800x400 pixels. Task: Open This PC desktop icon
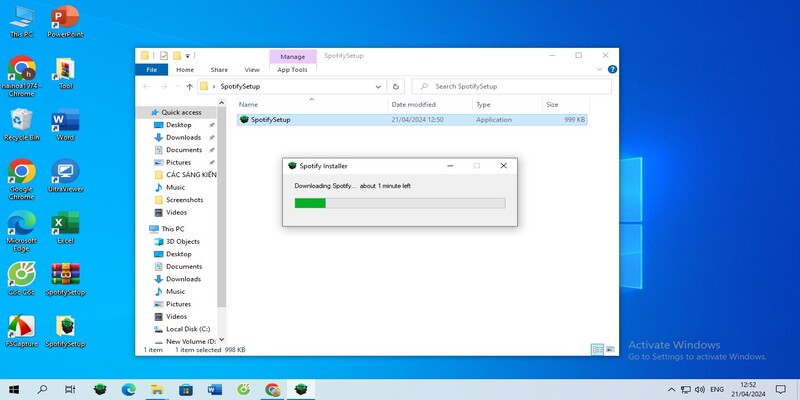tap(21, 21)
